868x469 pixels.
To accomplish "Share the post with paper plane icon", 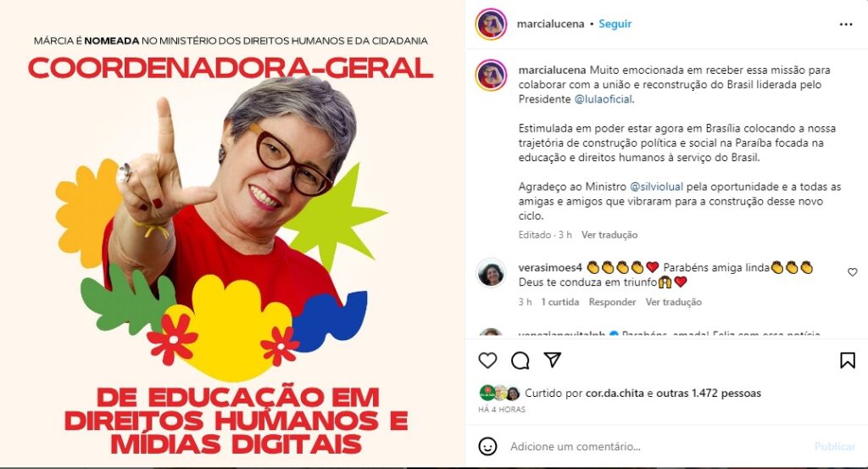I will (553, 360).
